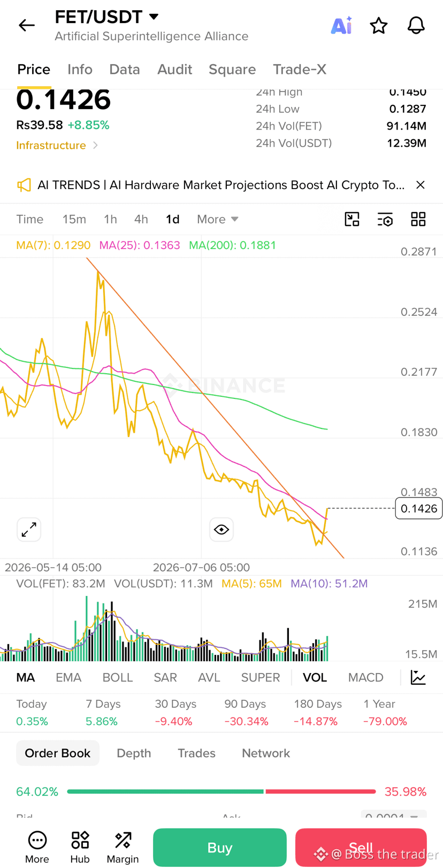Open price alert bell icon
This screenshot has width=443, height=868.
pyautogui.click(x=416, y=25)
